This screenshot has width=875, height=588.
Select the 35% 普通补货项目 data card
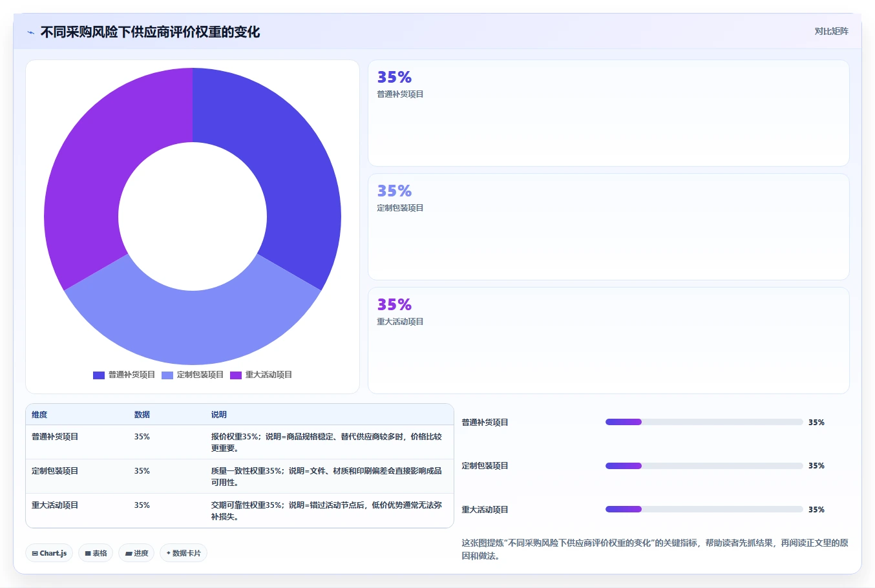tap(608, 113)
